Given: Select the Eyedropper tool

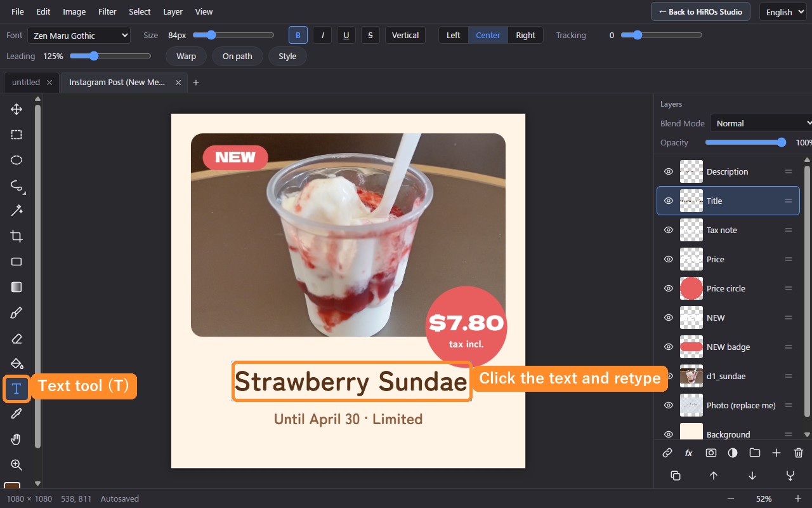Looking at the screenshot, I should (16, 414).
